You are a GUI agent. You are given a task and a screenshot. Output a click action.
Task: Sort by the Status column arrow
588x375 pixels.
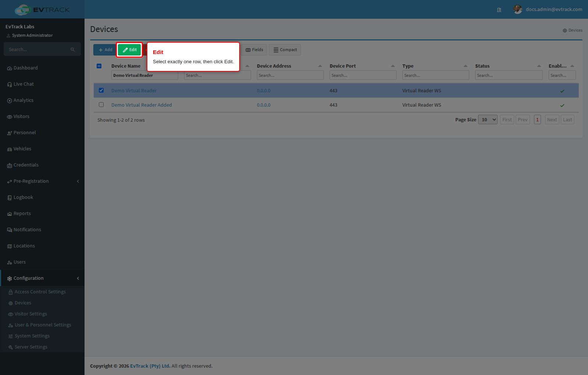pos(539,66)
